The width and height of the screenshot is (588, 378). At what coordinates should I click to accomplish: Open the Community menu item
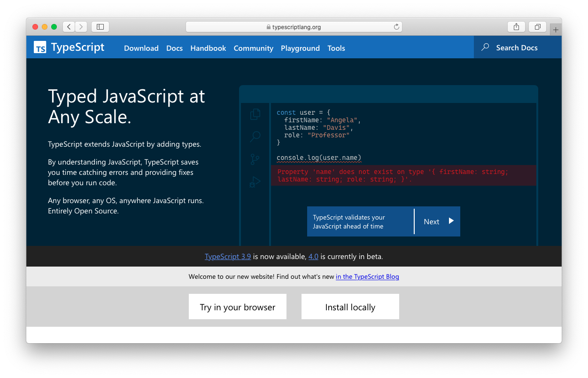click(253, 48)
